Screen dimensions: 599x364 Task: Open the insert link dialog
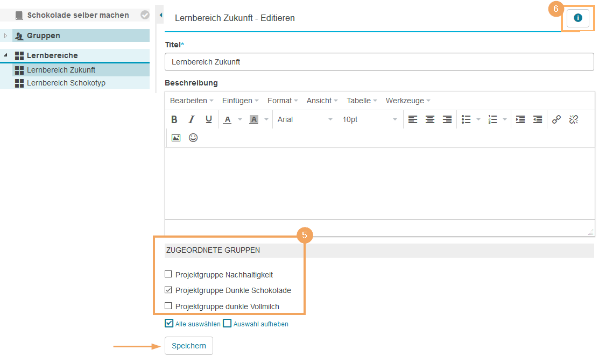pyautogui.click(x=556, y=119)
